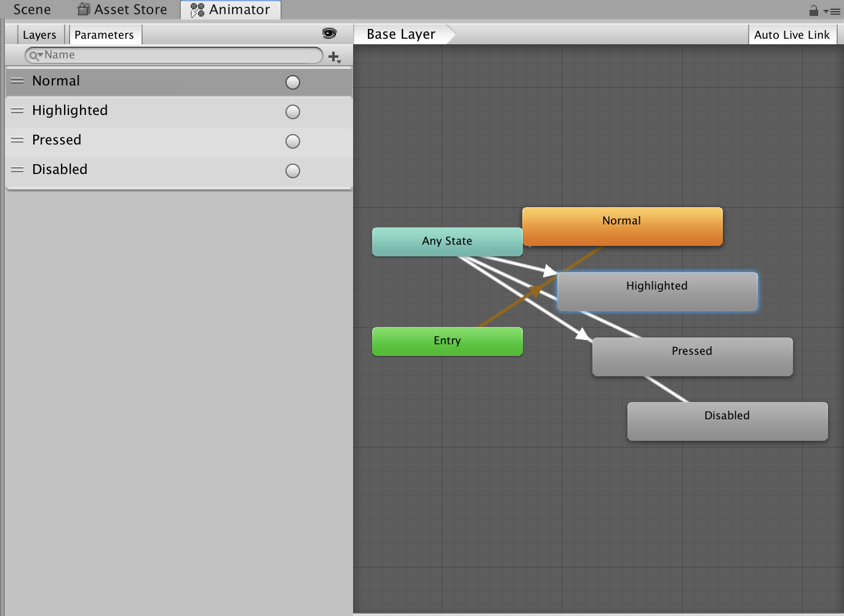Switch to the Layers tab
The image size is (844, 616).
point(40,34)
